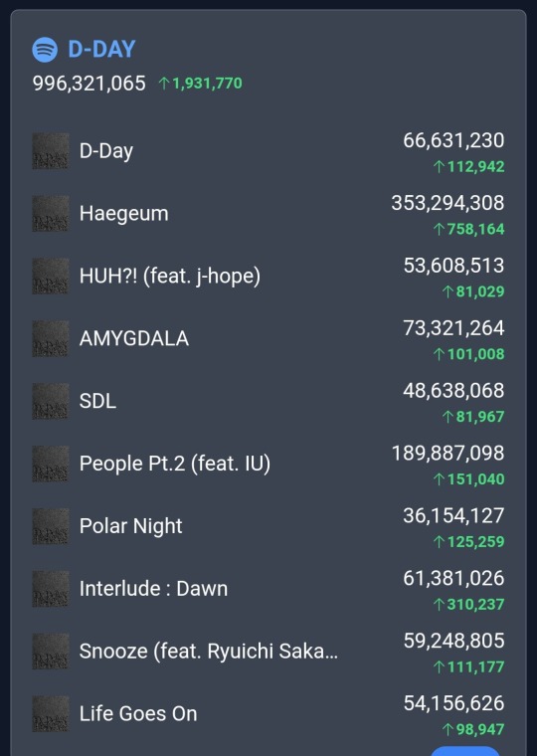Screen dimensions: 537x756
Task: Open the D-DAY album title link
Action: click(101, 50)
